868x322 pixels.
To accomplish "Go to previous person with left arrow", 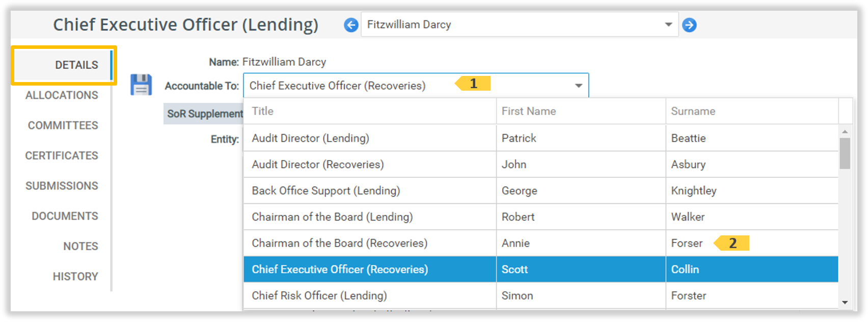I will point(351,25).
